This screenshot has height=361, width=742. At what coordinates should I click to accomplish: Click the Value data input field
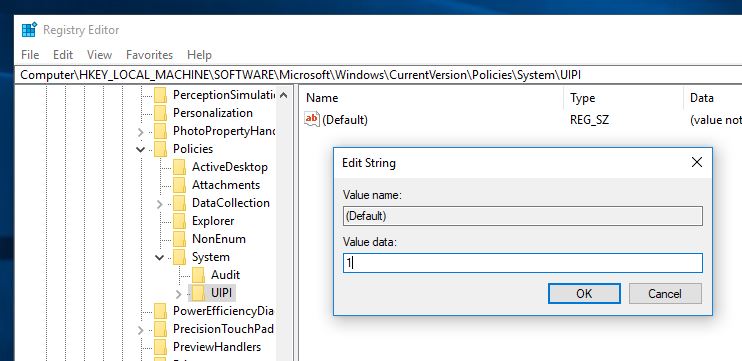click(523, 263)
